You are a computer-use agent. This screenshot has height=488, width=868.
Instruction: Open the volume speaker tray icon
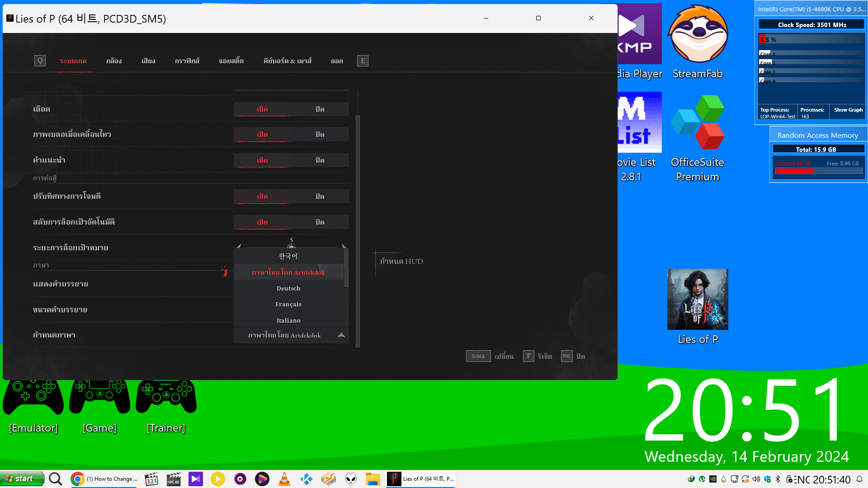pyautogui.click(x=756, y=479)
